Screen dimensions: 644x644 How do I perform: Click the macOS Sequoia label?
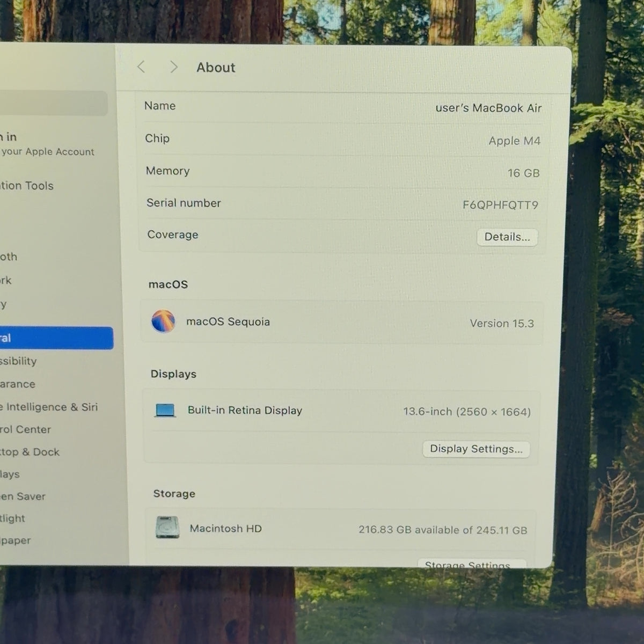click(x=228, y=321)
